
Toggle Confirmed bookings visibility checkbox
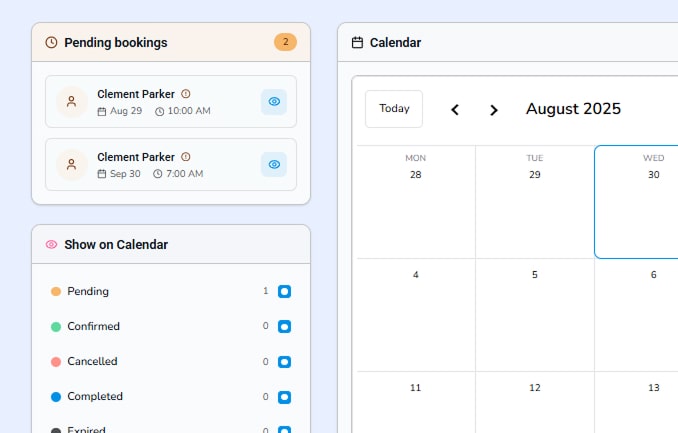[284, 327]
